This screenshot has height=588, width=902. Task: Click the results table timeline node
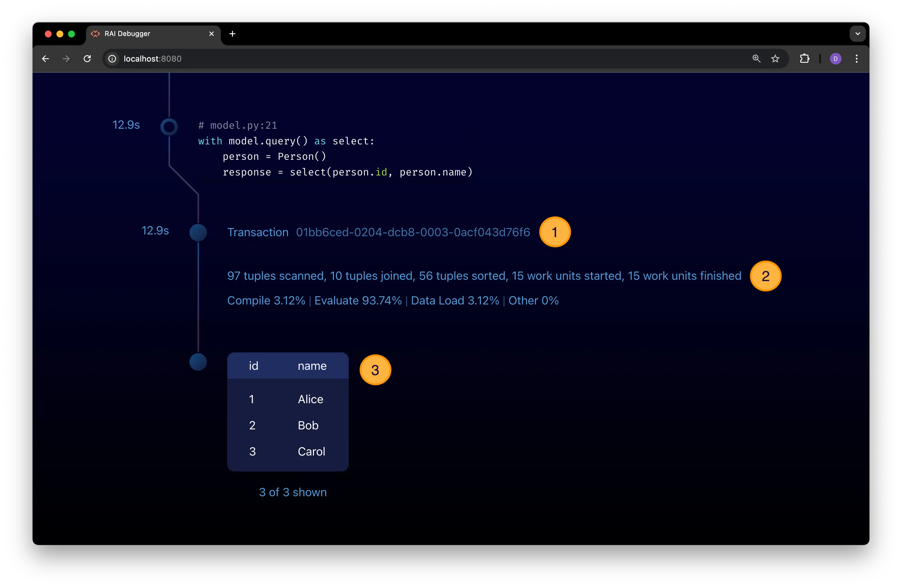click(x=198, y=362)
